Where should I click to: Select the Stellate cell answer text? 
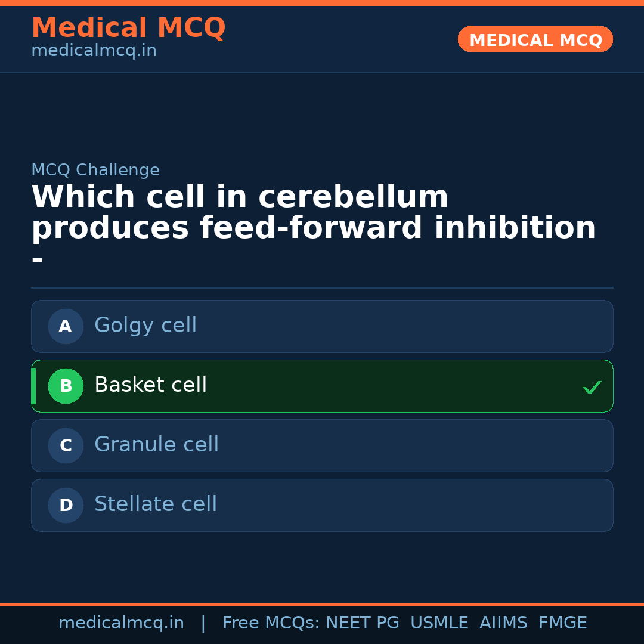click(x=156, y=504)
